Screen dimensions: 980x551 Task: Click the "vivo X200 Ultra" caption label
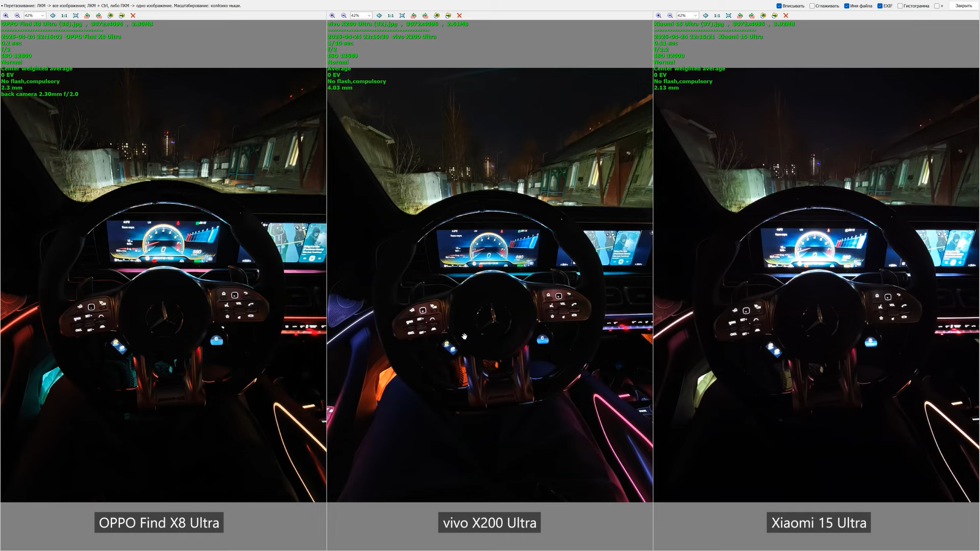[x=489, y=523]
